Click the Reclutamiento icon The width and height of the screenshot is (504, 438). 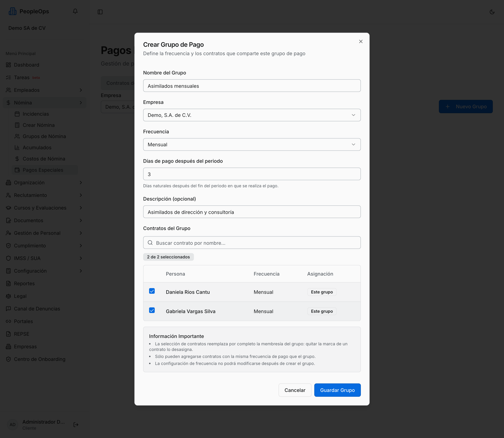[9, 195]
